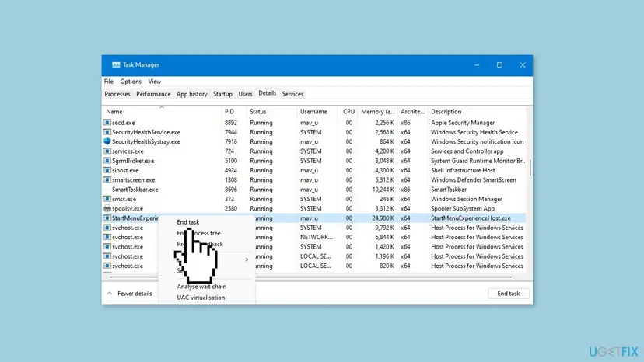The image size is (644, 362).
Task: Click icon of svchost.exe using 9,792 K
Action: pos(107,228)
